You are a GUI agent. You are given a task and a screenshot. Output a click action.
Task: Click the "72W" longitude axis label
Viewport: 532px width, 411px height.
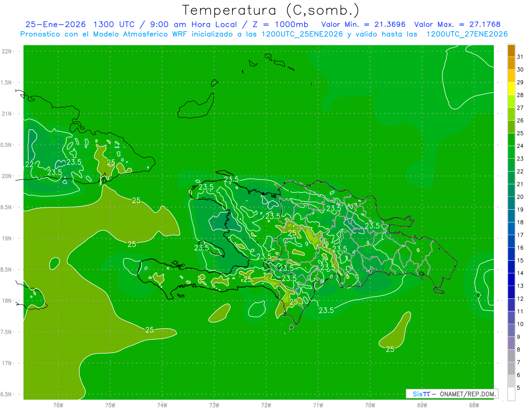pyautogui.click(x=266, y=405)
